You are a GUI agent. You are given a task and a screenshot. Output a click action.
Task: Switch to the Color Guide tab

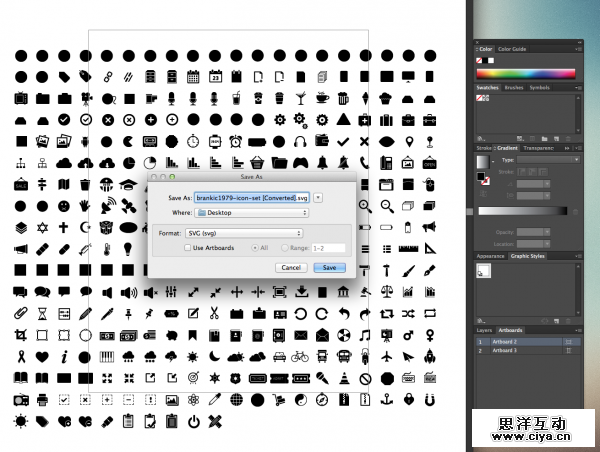(x=512, y=48)
